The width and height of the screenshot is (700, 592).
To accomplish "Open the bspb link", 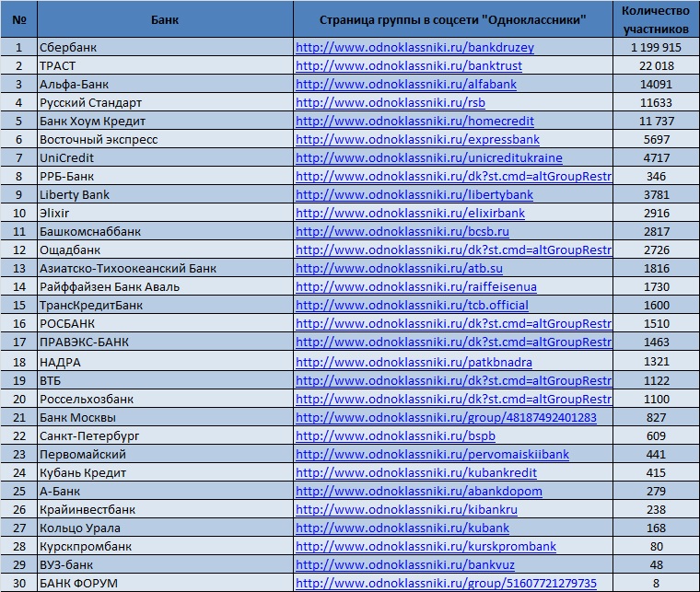I will pyautogui.click(x=395, y=435).
